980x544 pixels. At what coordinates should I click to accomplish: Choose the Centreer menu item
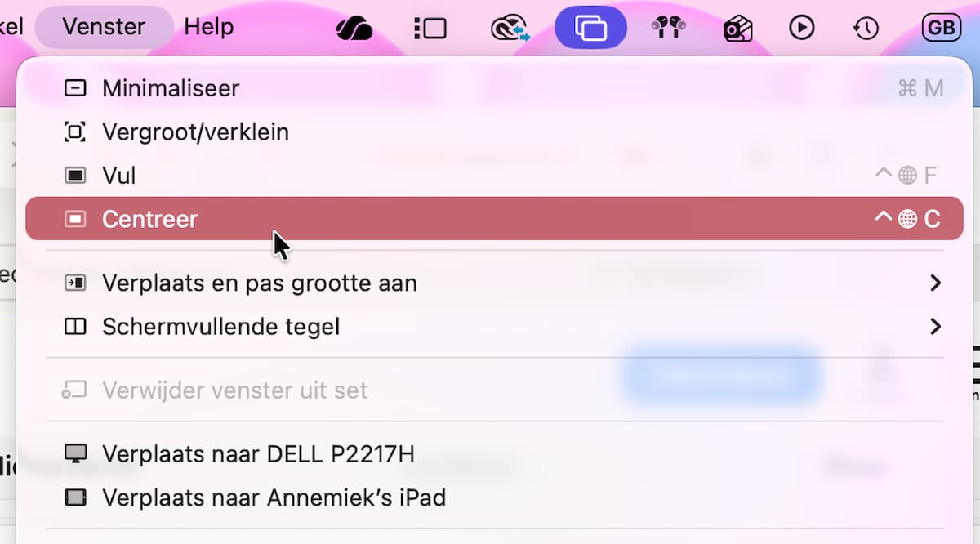[495, 219]
